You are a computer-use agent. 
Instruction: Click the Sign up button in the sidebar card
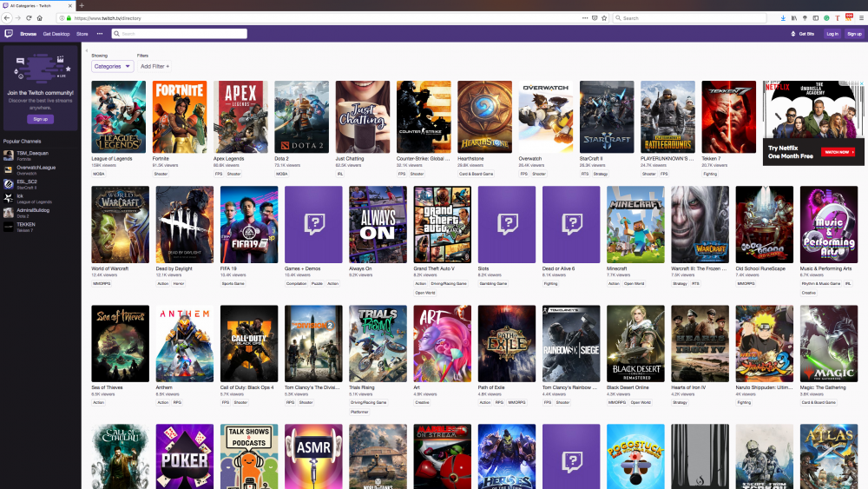40,118
